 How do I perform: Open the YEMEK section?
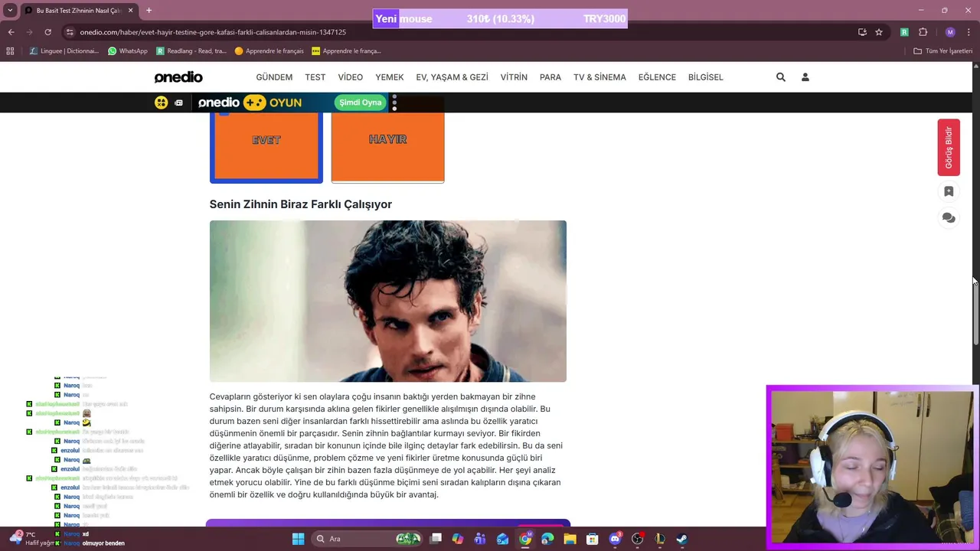(x=390, y=77)
